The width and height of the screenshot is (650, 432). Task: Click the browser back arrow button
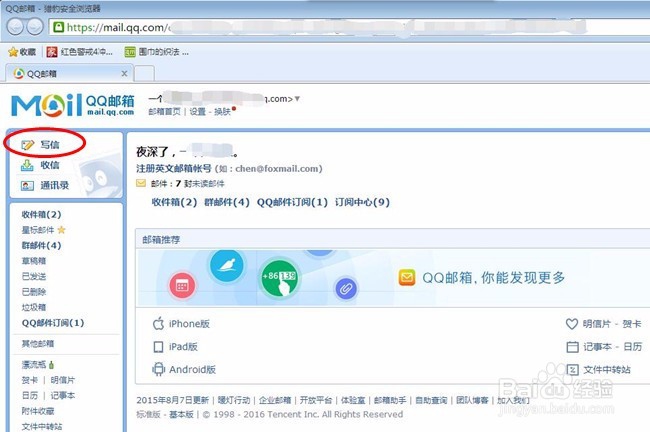coord(15,27)
